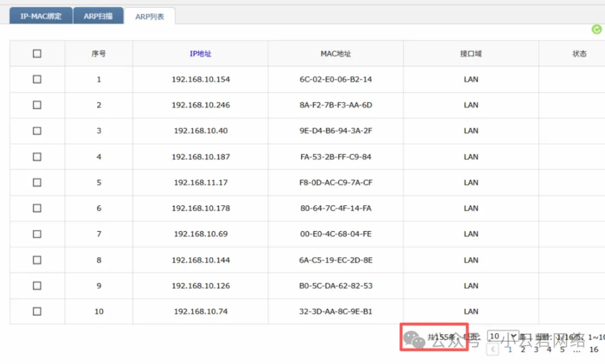Select checkbox for row 192.168.10.154

click(37, 80)
